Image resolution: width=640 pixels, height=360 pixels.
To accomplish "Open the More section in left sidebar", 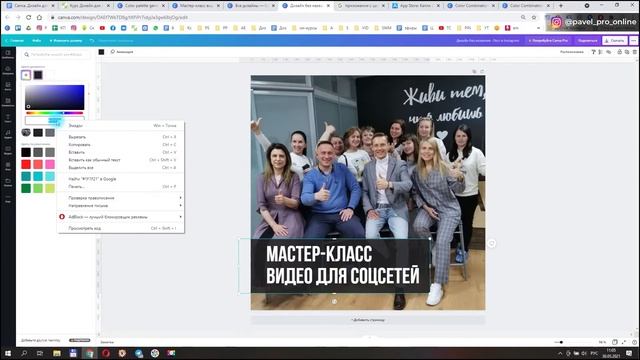I will pos(8,198).
